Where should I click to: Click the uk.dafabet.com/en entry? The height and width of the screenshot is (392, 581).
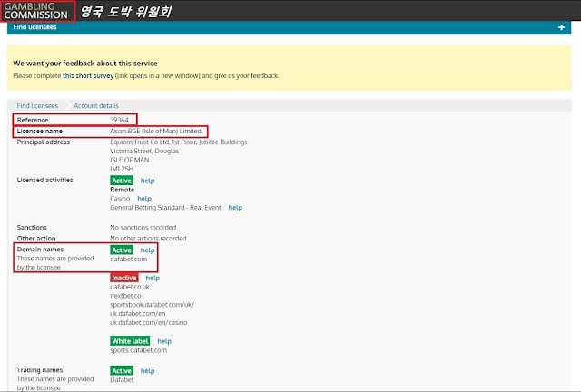click(x=137, y=314)
